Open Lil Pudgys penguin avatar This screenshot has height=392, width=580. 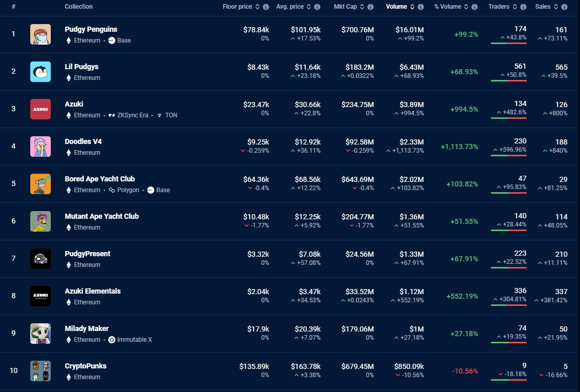pos(41,72)
